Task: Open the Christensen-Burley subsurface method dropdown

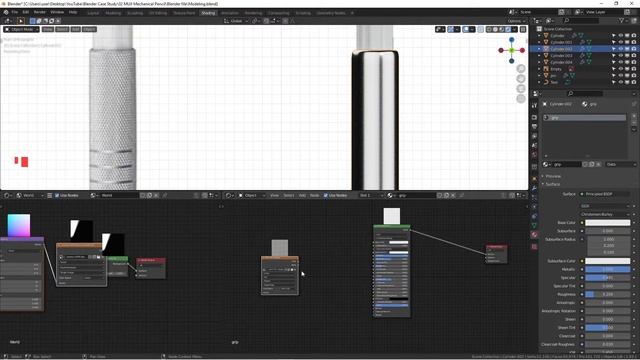Action: [x=605, y=214]
